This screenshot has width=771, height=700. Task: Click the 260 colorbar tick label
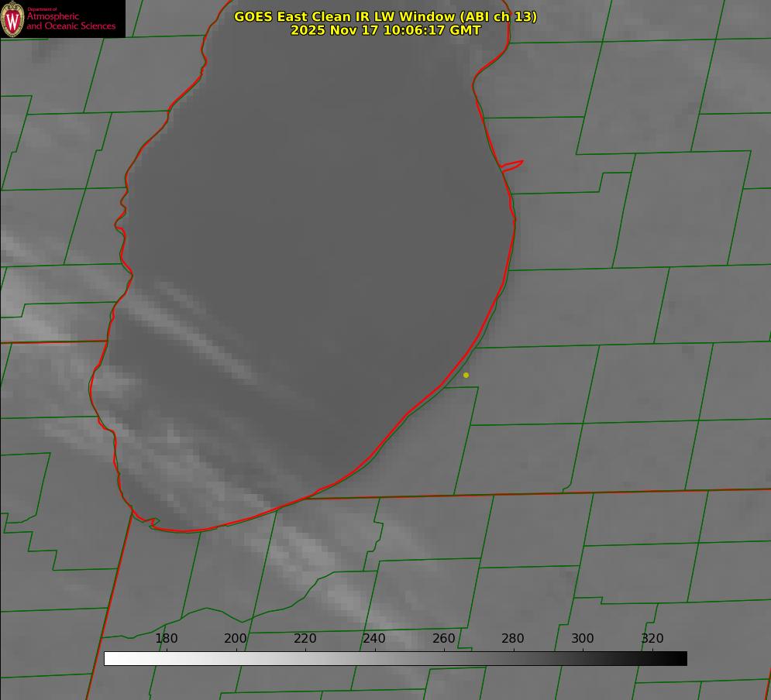tap(444, 638)
